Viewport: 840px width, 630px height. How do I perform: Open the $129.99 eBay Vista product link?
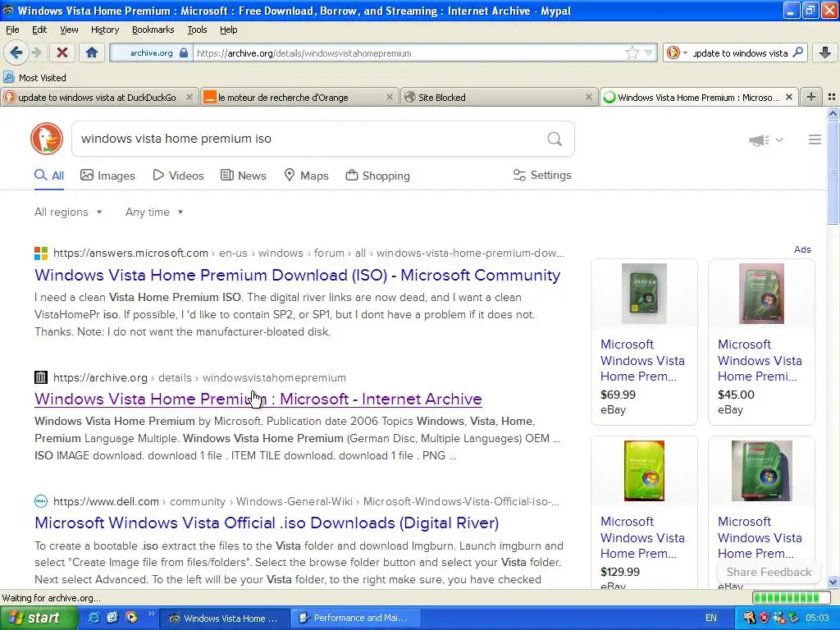pyautogui.click(x=642, y=537)
